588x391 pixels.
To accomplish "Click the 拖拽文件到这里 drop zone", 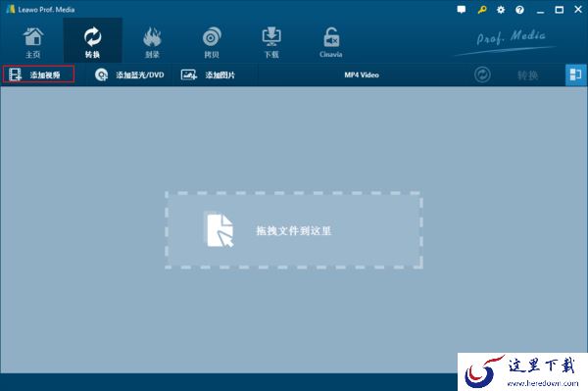I will [x=294, y=230].
